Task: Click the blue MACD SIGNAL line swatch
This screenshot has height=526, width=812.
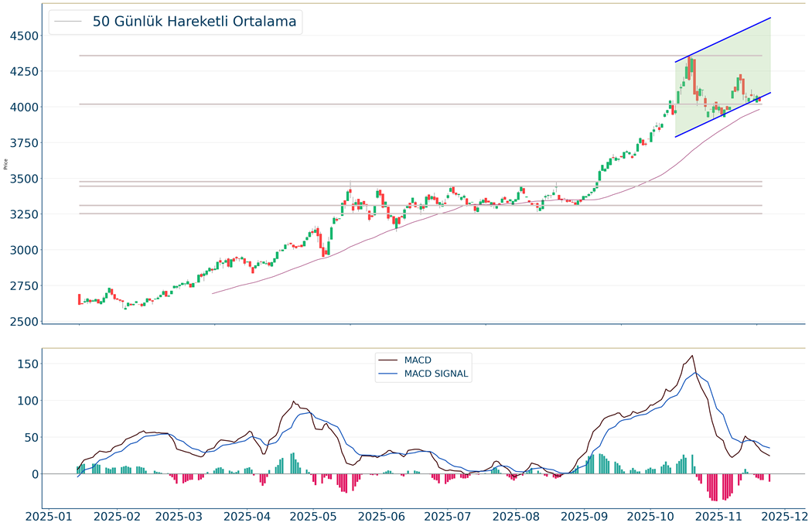Action: [387, 374]
